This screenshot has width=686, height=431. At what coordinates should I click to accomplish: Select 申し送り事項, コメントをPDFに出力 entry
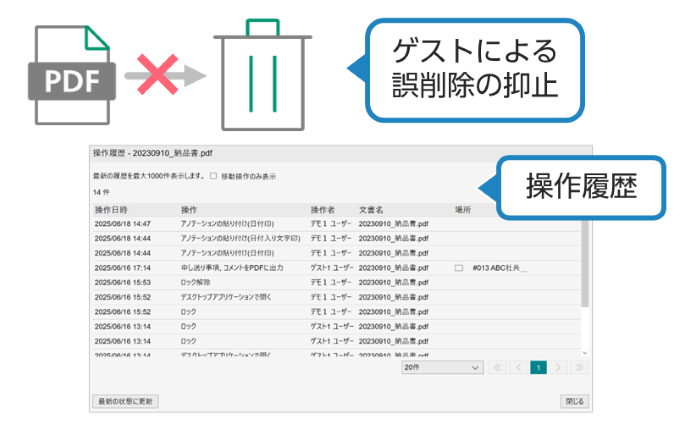[x=232, y=268]
